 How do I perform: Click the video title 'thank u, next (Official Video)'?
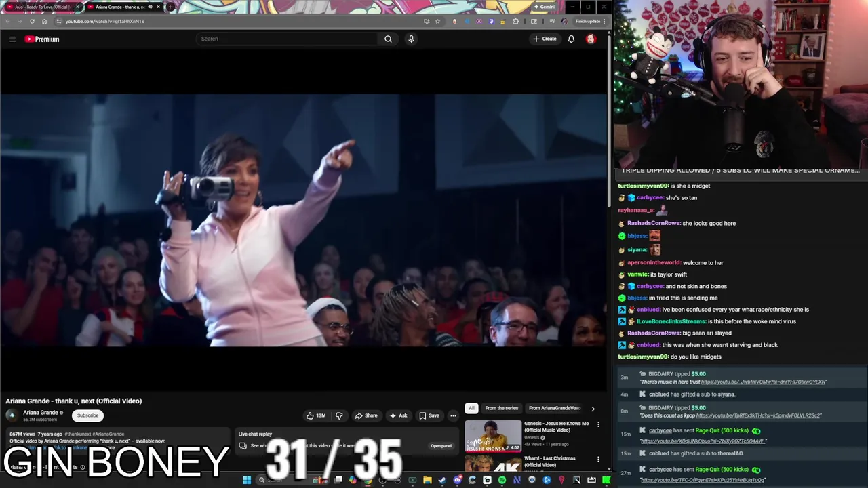(x=73, y=401)
